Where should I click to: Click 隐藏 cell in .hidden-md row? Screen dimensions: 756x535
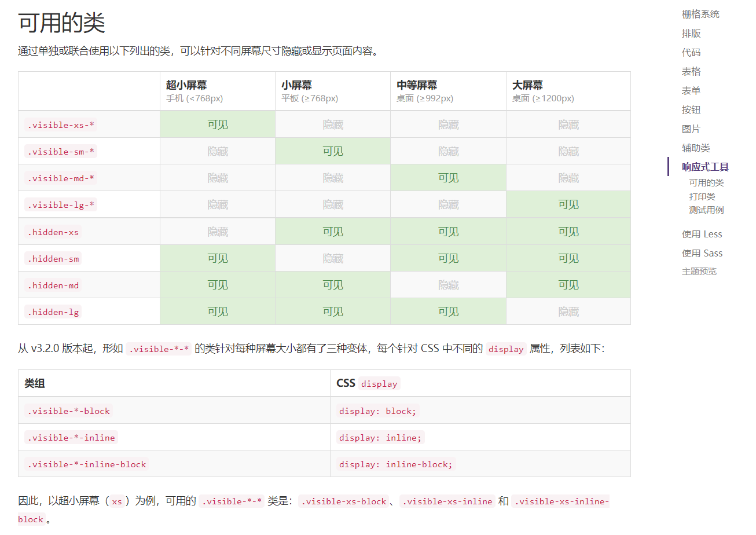pyautogui.click(x=449, y=285)
